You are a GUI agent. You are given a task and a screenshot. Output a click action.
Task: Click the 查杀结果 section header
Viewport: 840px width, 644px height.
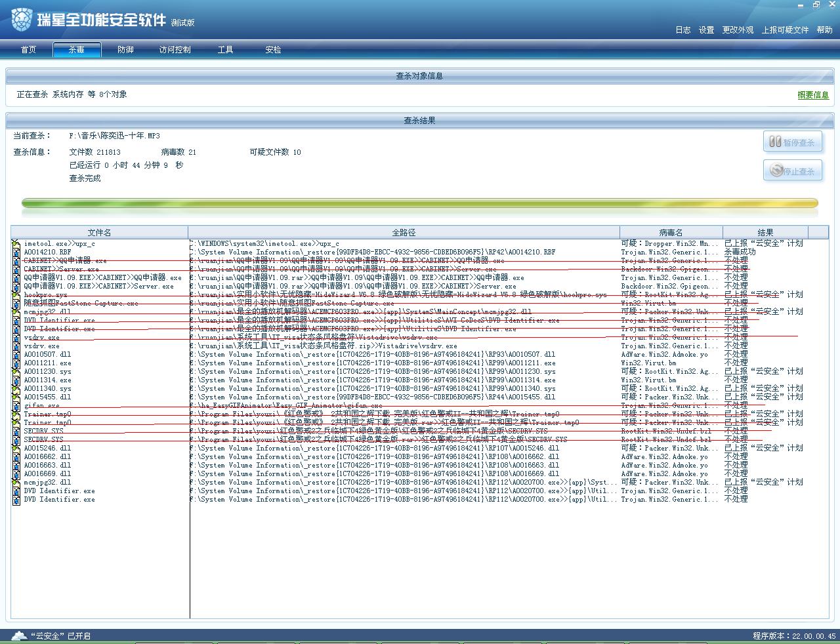419,121
